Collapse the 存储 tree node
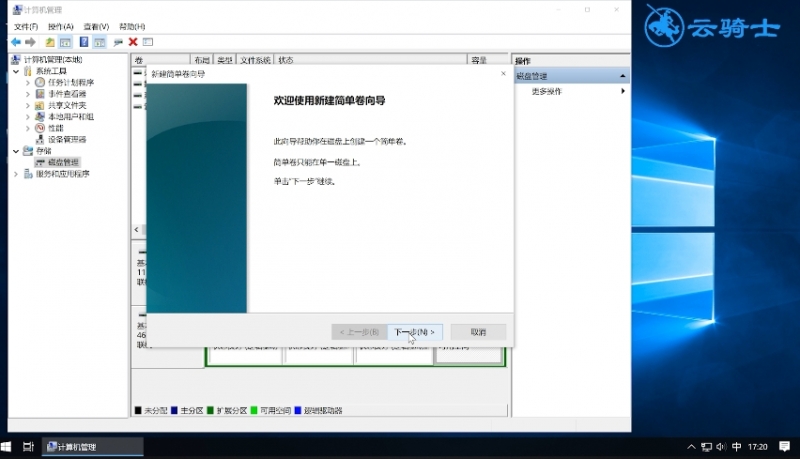The height and width of the screenshot is (459, 800). pyautogui.click(x=16, y=151)
